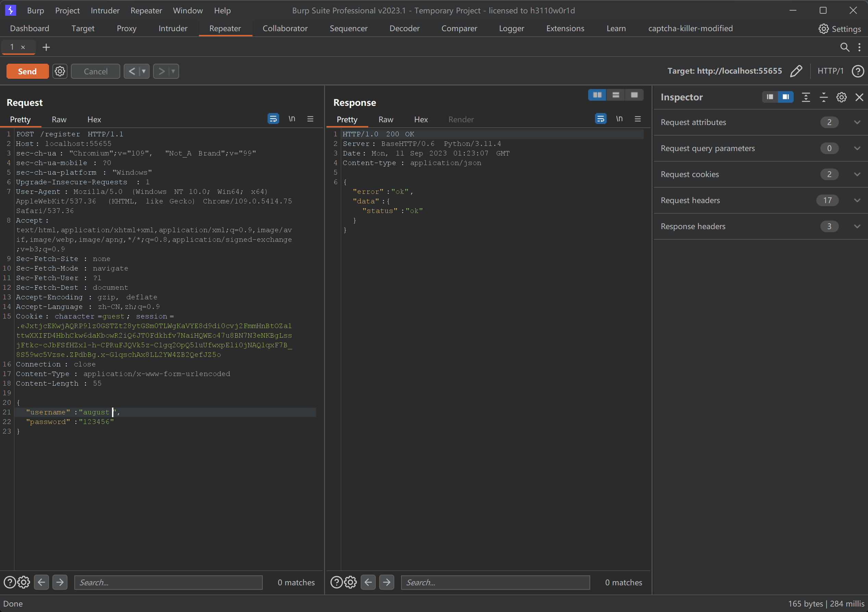
Task: Click the pencil icon to edit target
Action: click(x=796, y=71)
